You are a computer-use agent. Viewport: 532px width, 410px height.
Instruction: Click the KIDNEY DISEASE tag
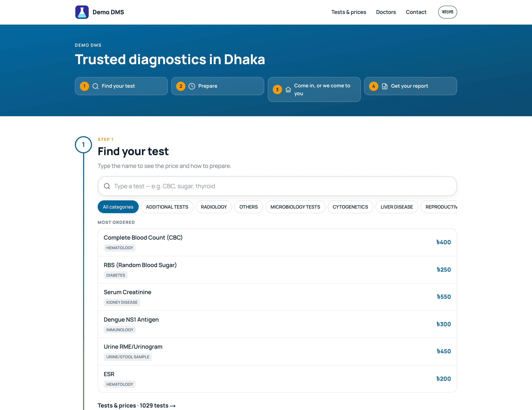pos(122,302)
